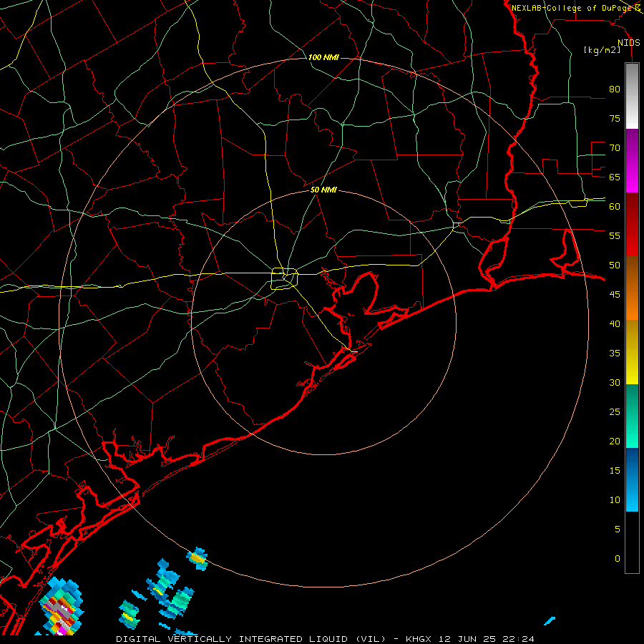Click the [kg/m2] units label
Screen dimensions: 644x644
[x=602, y=50]
